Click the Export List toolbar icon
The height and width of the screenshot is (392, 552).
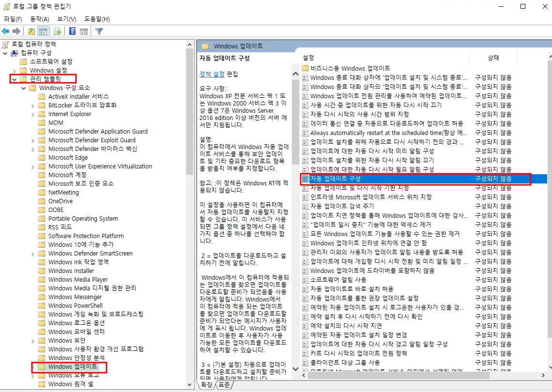click(x=57, y=31)
